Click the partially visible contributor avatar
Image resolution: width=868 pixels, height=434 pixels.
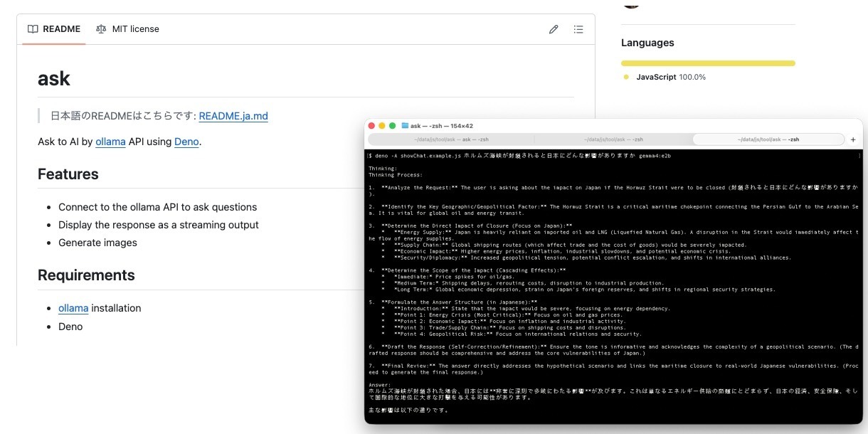click(x=631, y=4)
